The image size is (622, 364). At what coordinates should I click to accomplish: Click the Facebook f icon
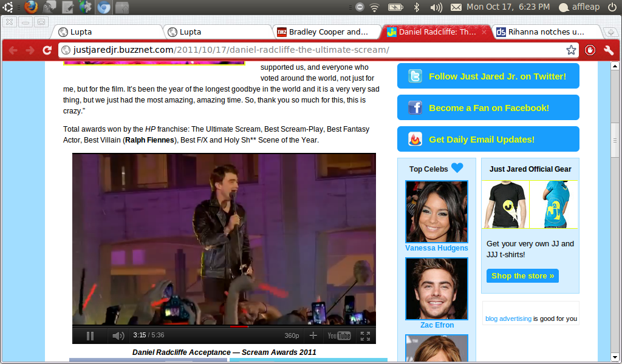(415, 107)
